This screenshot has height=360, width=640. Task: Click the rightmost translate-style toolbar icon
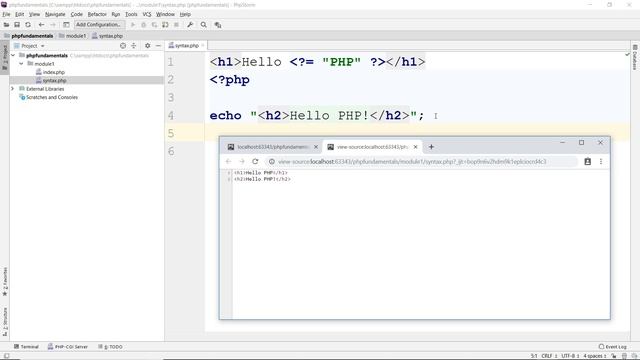(x=218, y=25)
